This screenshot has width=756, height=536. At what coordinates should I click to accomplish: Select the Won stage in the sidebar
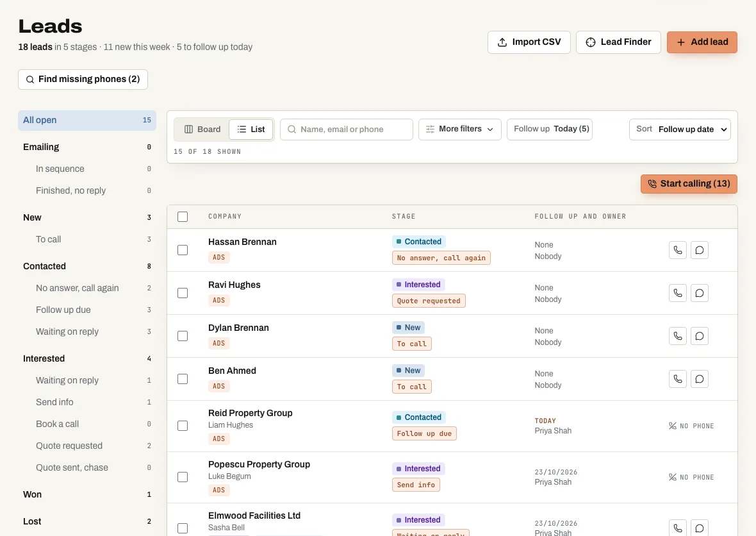[86, 494]
